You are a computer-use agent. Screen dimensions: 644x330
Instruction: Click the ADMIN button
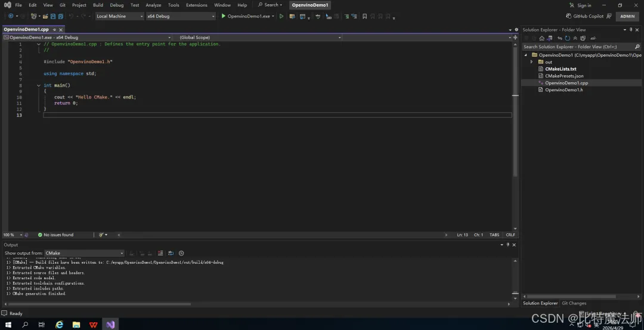[x=627, y=16]
